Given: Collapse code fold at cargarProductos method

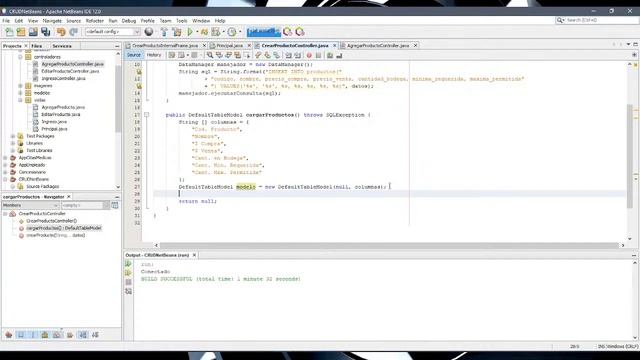Looking at the screenshot, I should (147, 115).
